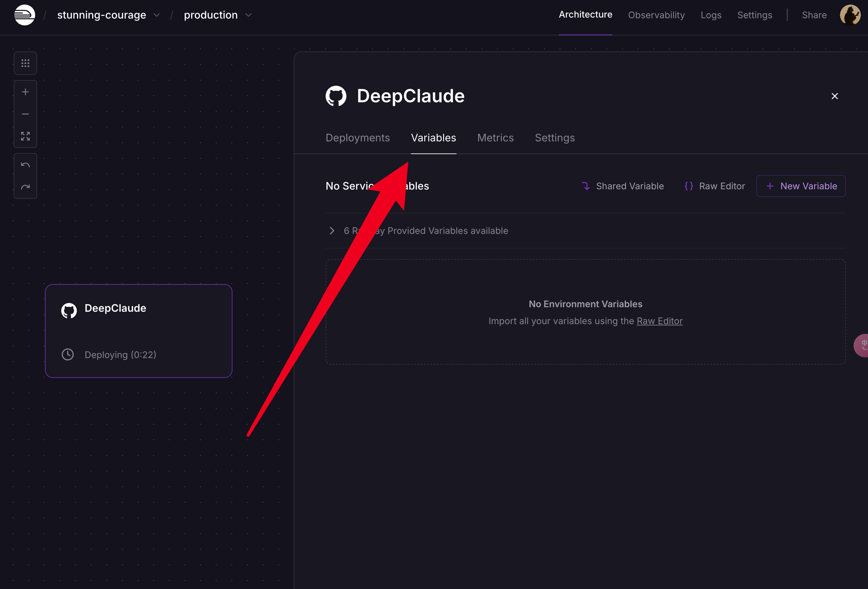Click the Observability navigation item
Viewport: 868px width, 589px height.
(x=656, y=14)
